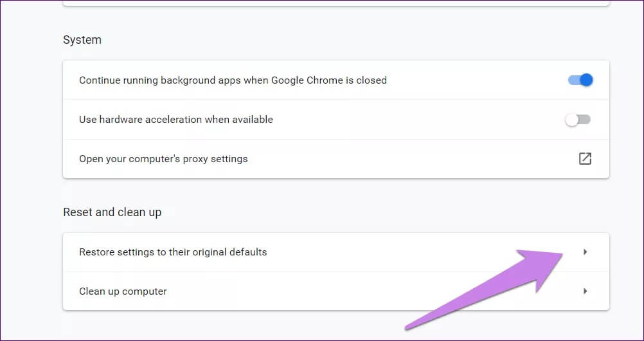Click the 'Reset and clean up' heading
This screenshot has width=644, height=341.
tap(112, 212)
